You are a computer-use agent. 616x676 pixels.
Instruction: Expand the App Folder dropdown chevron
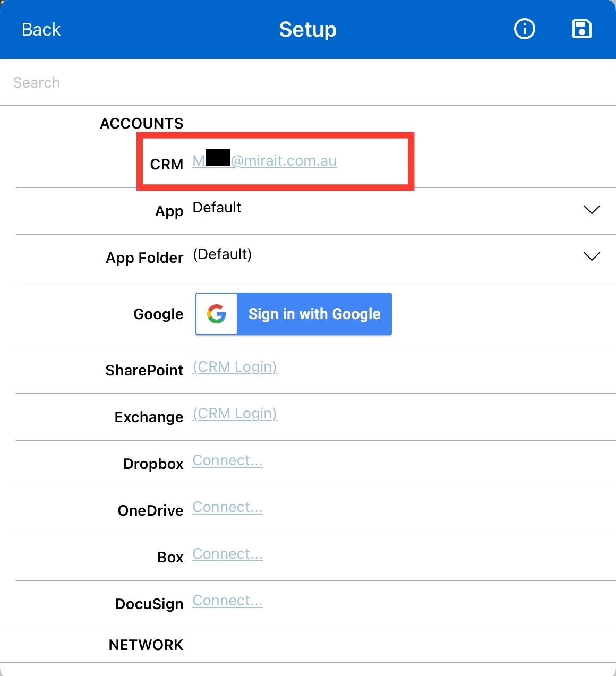(592, 256)
